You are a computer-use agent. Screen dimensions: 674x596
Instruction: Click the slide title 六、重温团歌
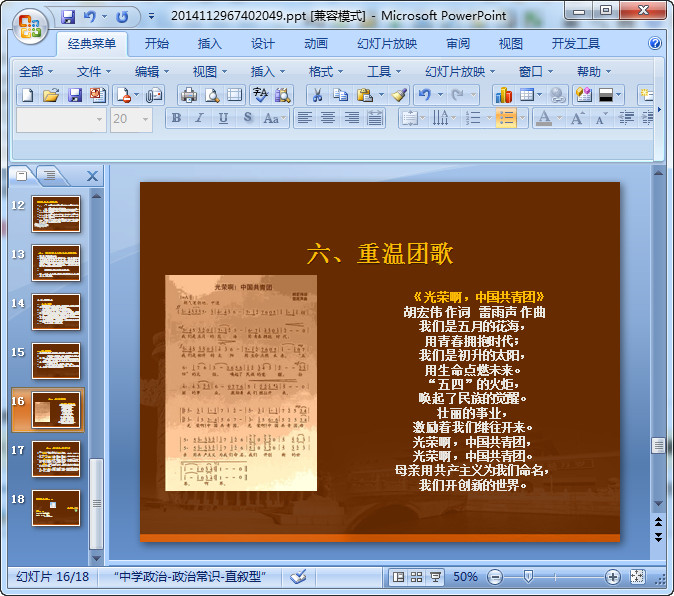click(x=380, y=253)
